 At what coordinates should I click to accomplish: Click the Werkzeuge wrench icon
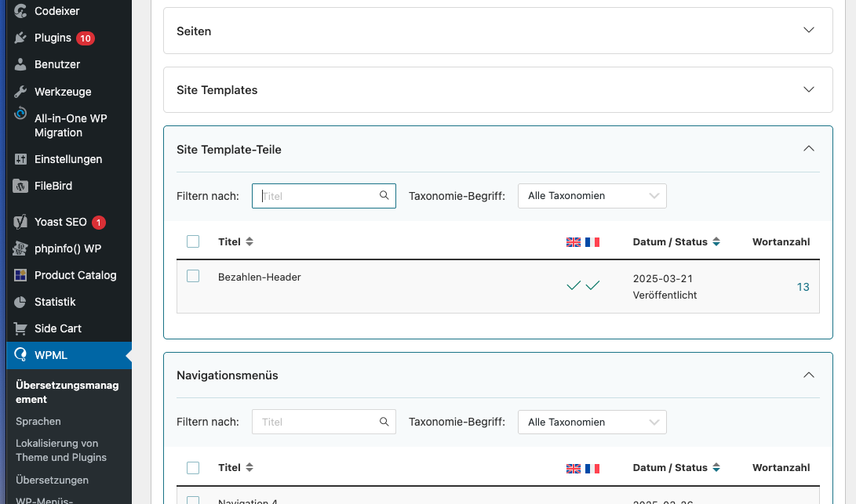tap(20, 92)
